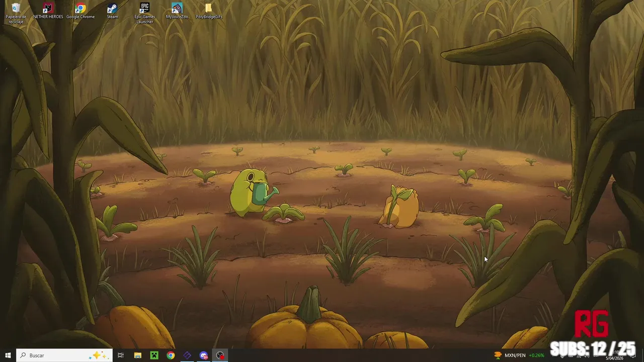The height and width of the screenshot is (362, 644).
Task: Open the sparkle search highlights icon
Action: pyautogui.click(x=99, y=355)
